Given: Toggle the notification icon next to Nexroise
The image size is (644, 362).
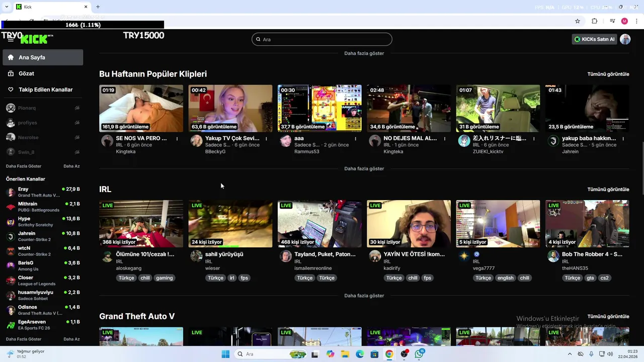Looking at the screenshot, I should pos(77,137).
